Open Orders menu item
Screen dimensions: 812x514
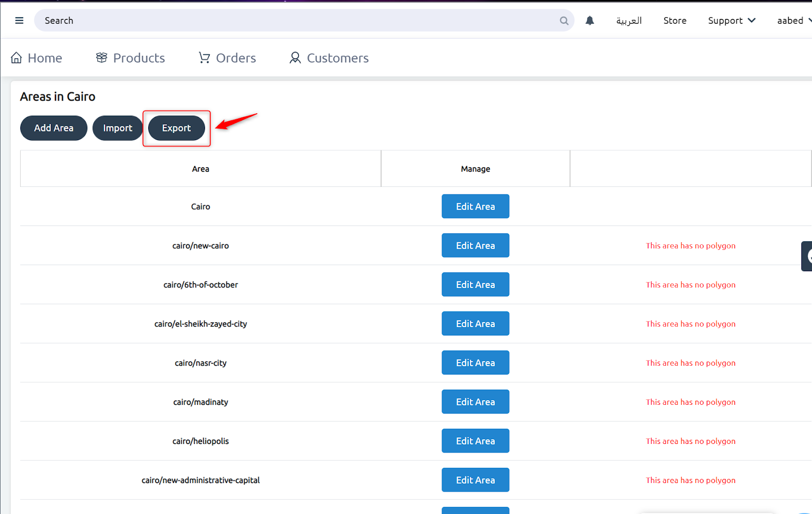click(x=227, y=58)
